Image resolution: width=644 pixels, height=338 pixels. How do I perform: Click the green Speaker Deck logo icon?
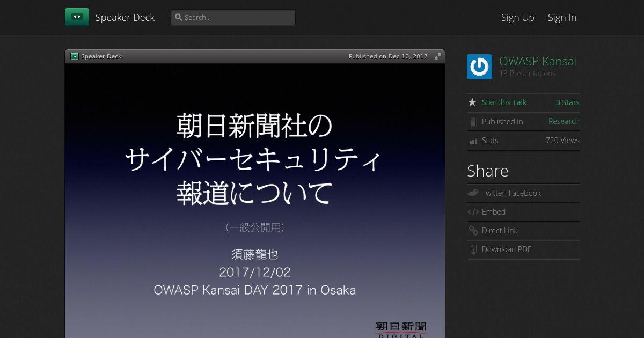click(x=77, y=17)
